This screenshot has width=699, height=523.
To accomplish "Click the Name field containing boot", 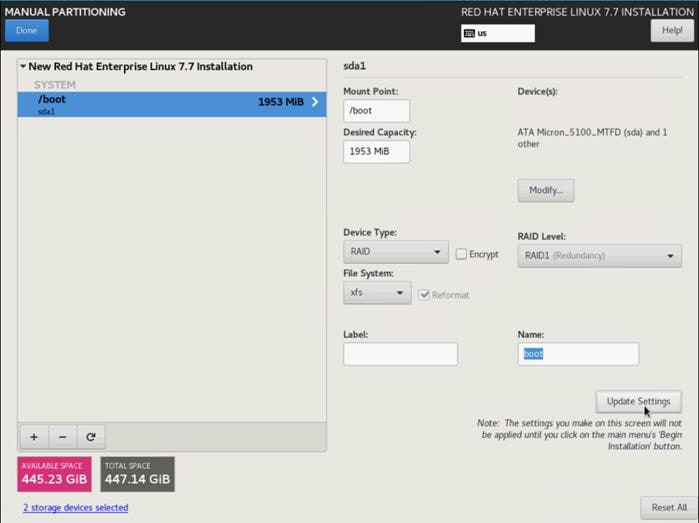I will point(578,354).
